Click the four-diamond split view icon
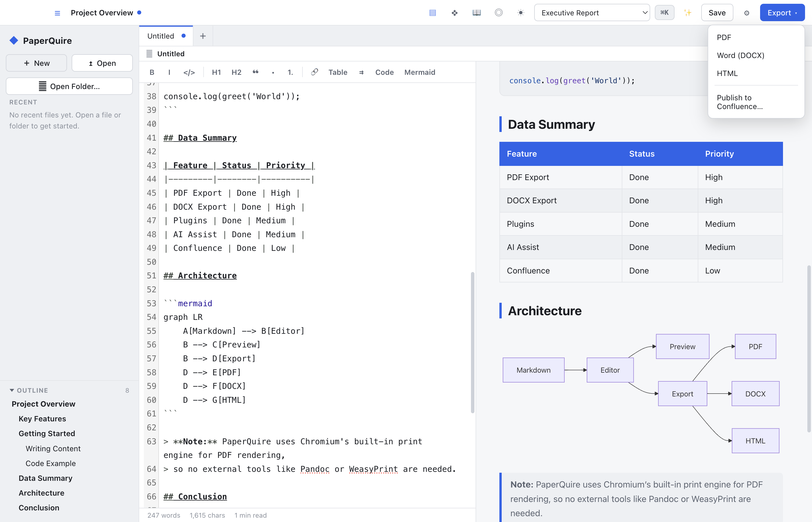 point(454,13)
